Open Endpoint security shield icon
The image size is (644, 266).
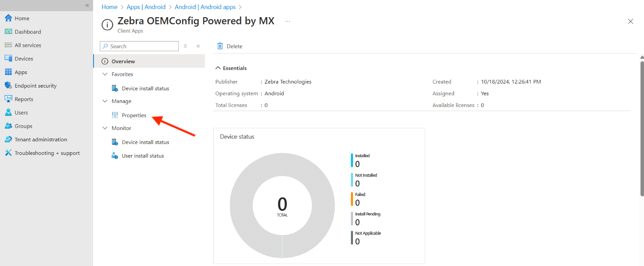pos(8,86)
